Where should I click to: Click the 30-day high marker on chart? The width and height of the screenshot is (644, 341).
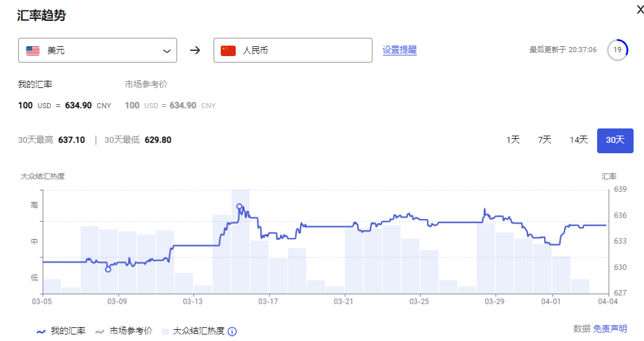click(239, 207)
